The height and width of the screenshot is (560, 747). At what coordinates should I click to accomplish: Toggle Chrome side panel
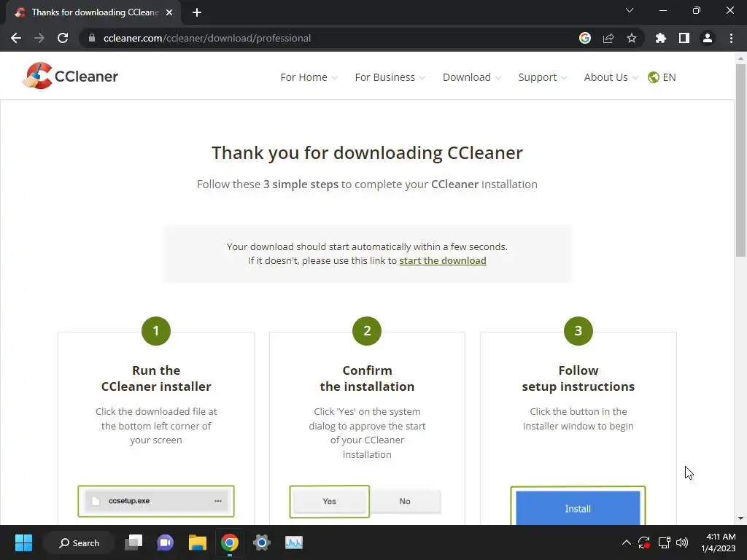tap(684, 38)
